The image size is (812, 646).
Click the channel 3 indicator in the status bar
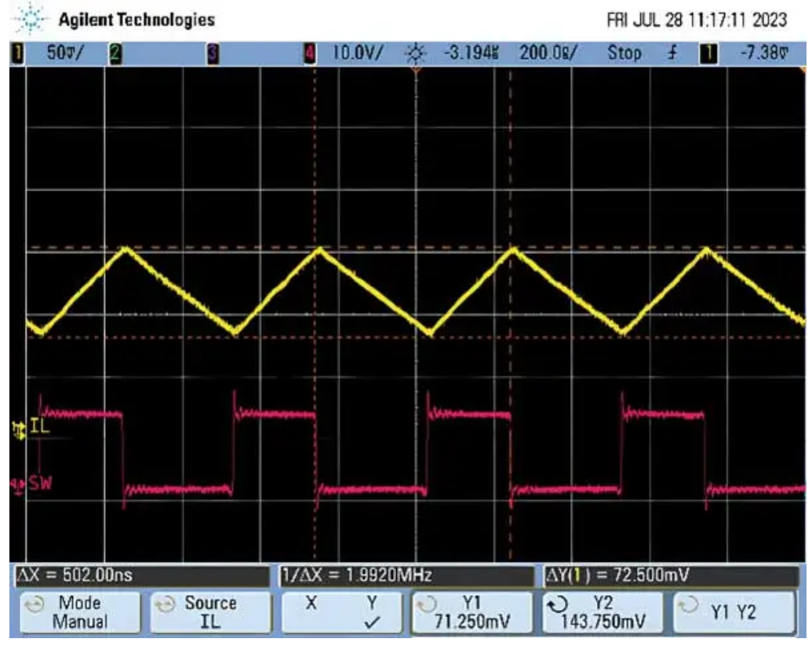tap(213, 53)
